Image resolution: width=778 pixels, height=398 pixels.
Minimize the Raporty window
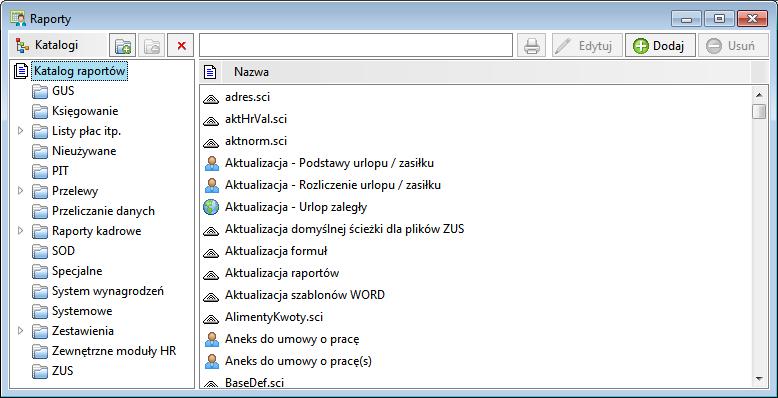(x=686, y=19)
